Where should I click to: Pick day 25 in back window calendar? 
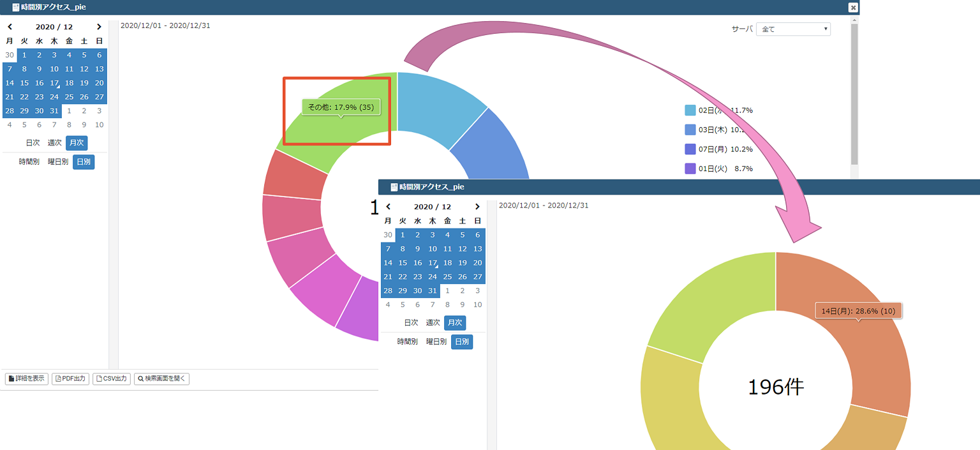69,97
